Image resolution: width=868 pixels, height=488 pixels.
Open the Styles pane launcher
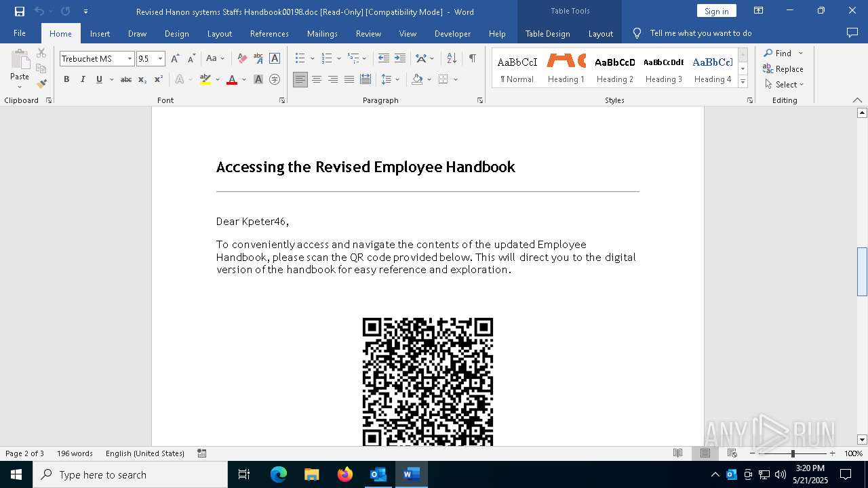750,100
